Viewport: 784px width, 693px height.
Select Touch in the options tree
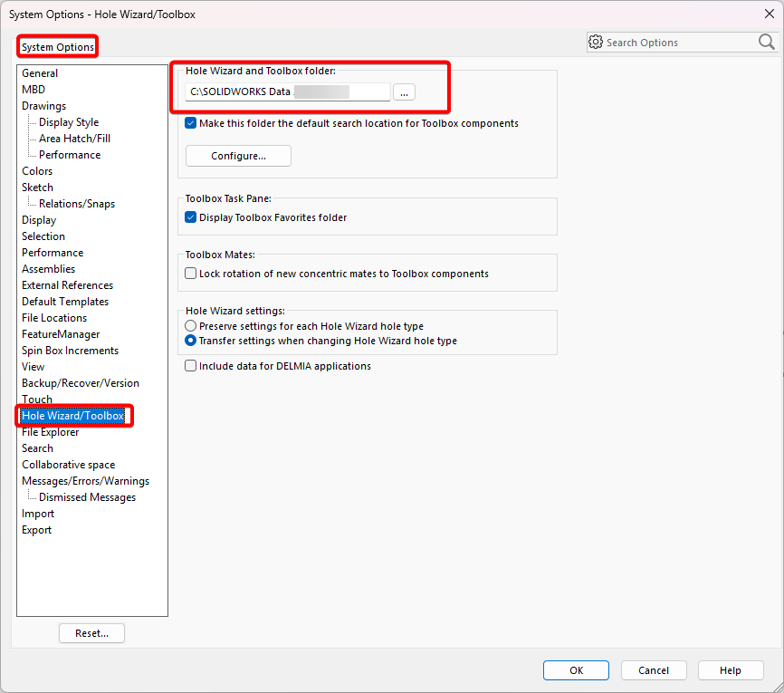(37, 399)
